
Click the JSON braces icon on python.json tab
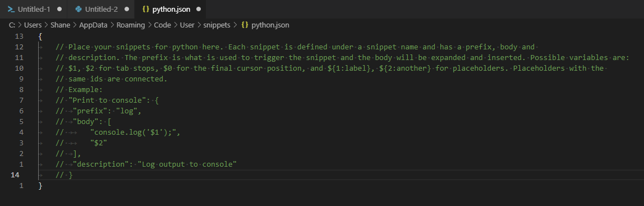click(145, 9)
